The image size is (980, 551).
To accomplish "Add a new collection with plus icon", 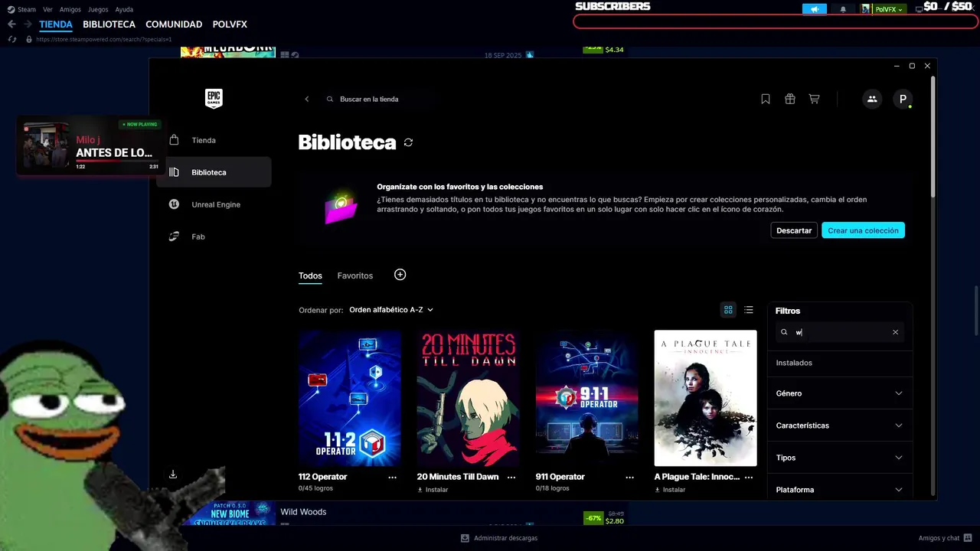I will 400,275.
